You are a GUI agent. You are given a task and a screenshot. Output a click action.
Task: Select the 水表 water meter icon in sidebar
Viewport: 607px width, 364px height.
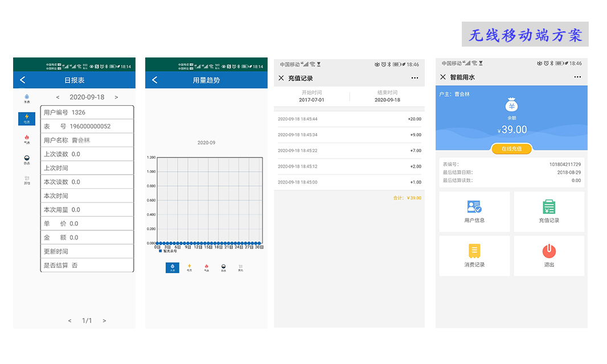(26, 97)
